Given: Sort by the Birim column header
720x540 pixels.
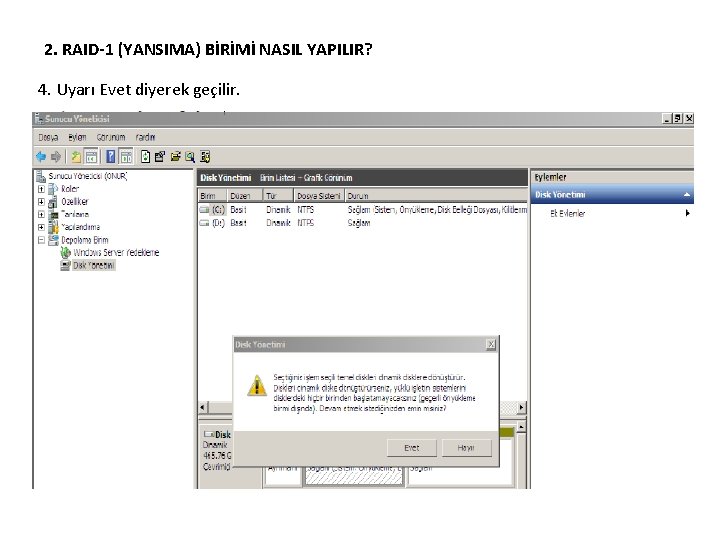Looking at the screenshot, I should (x=213, y=196).
